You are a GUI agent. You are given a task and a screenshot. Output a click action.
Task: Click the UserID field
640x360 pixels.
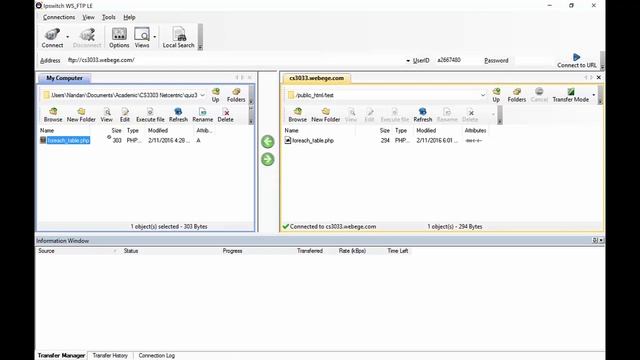tap(457, 60)
